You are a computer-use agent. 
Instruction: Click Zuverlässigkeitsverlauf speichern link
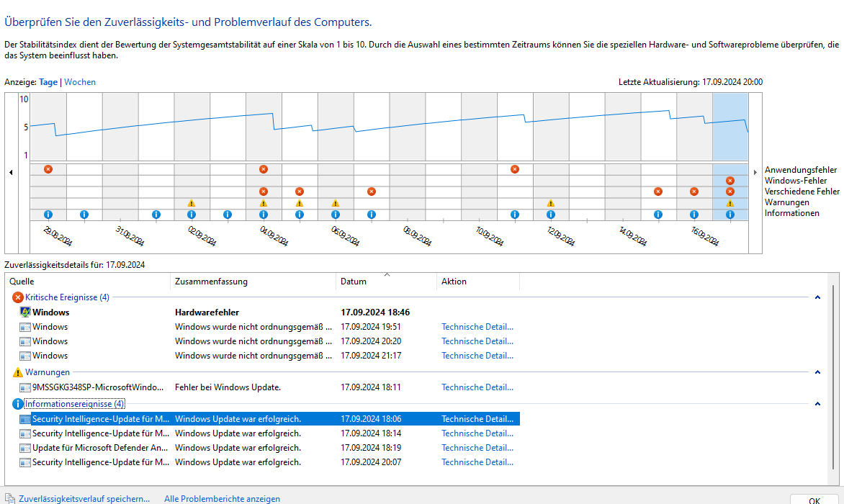[84, 499]
